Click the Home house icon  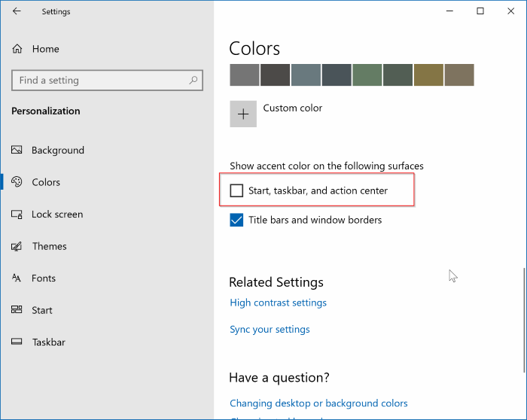[17, 49]
